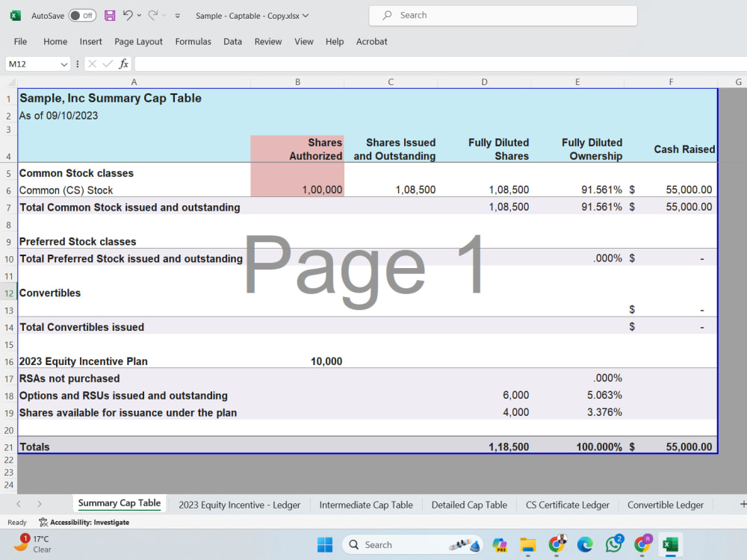The image size is (747, 560).
Task: Switch to the Formulas ribbon tab
Action: pos(193,42)
